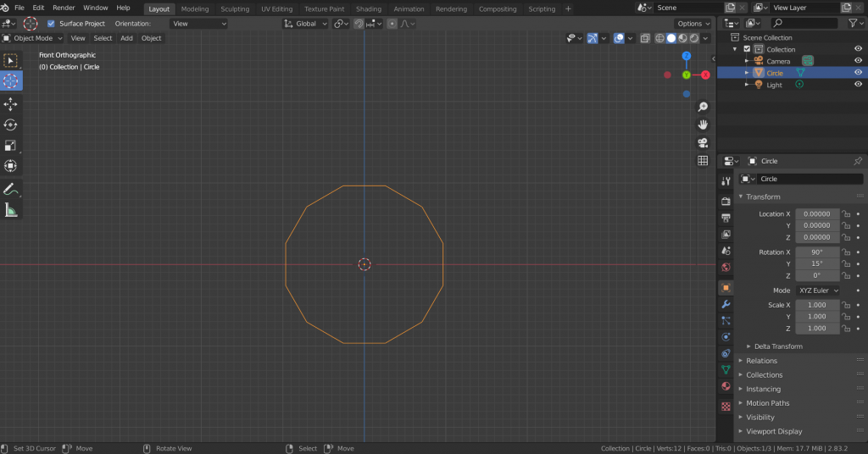Image resolution: width=868 pixels, height=454 pixels.
Task: Expand the Camera item in outliner
Action: coord(747,61)
